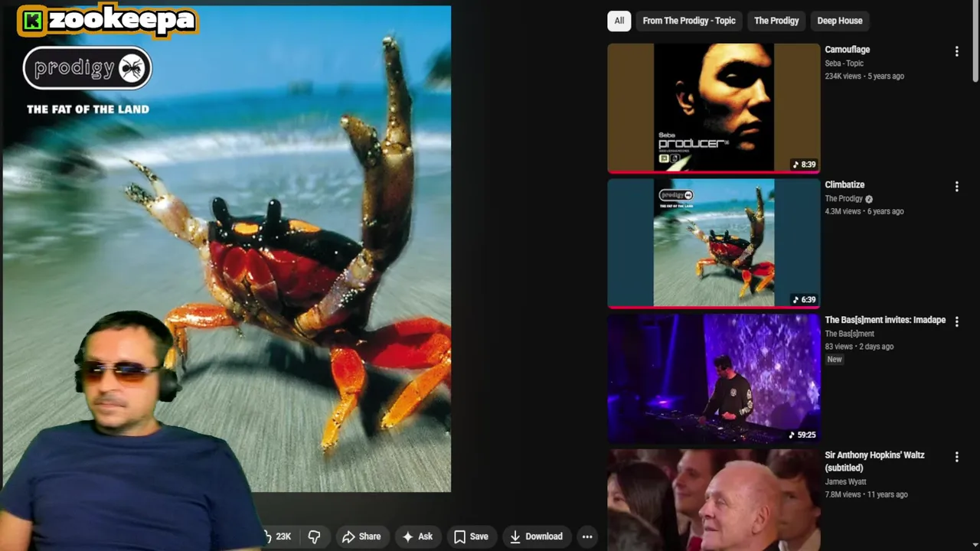Image resolution: width=980 pixels, height=551 pixels.
Task: Click the 8:39 duration badge on Camouflage
Action: 804,165
